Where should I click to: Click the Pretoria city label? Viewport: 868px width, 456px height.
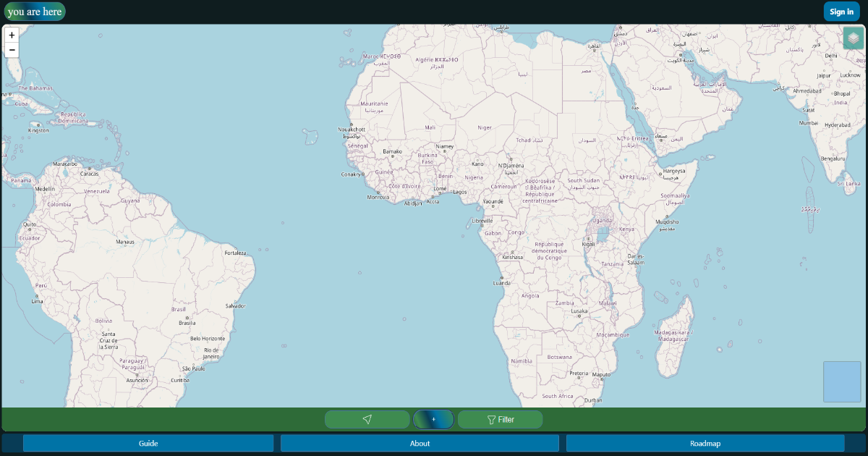coord(579,373)
